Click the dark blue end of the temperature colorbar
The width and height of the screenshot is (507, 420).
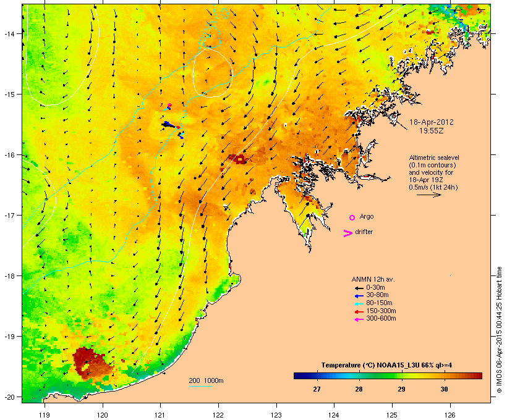(x=299, y=376)
